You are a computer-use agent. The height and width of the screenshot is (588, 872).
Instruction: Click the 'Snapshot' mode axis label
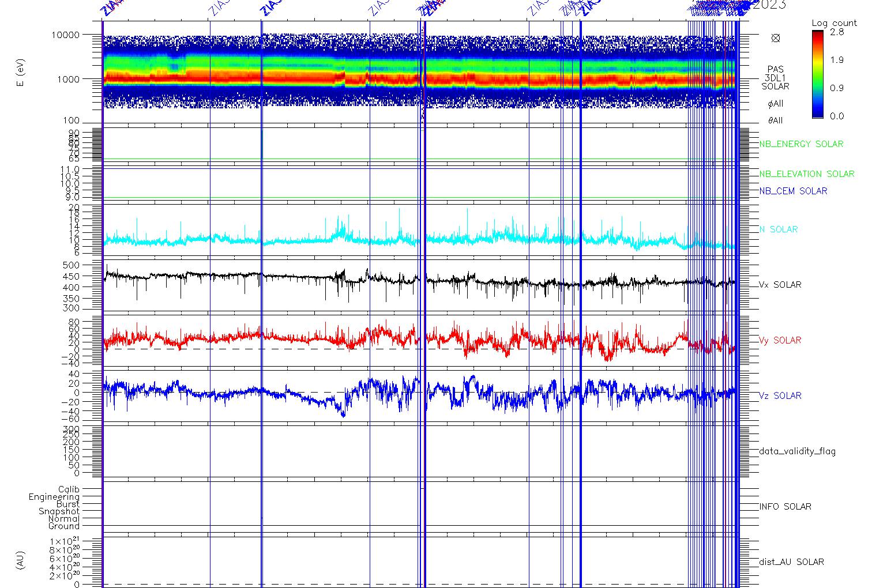click(x=59, y=511)
